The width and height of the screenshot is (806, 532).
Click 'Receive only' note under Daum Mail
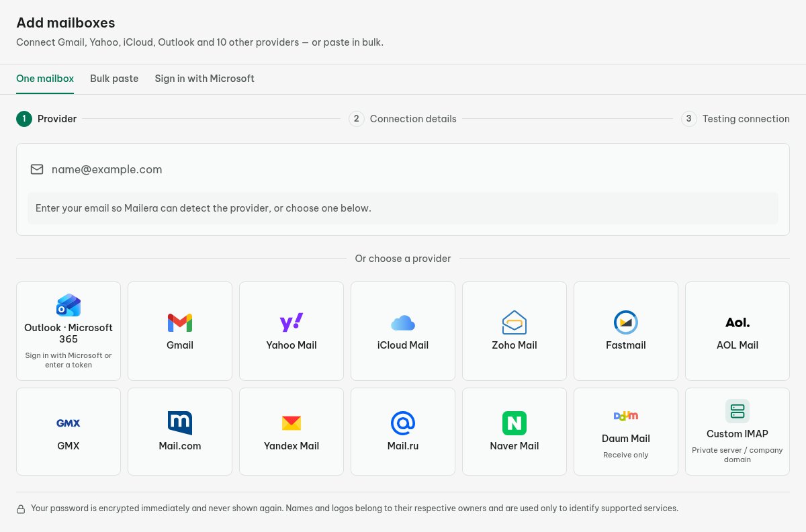pyautogui.click(x=626, y=455)
